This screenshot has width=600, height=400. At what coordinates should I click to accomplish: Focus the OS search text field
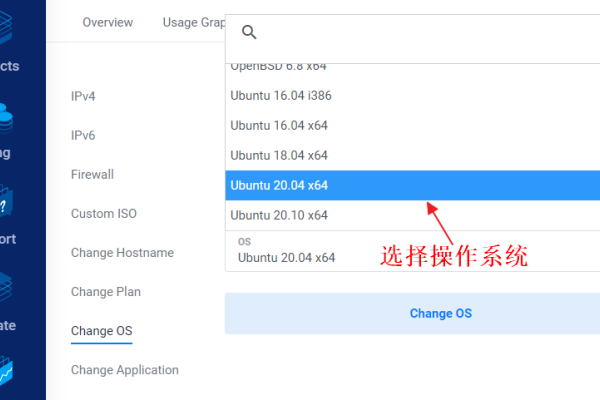click(420, 32)
